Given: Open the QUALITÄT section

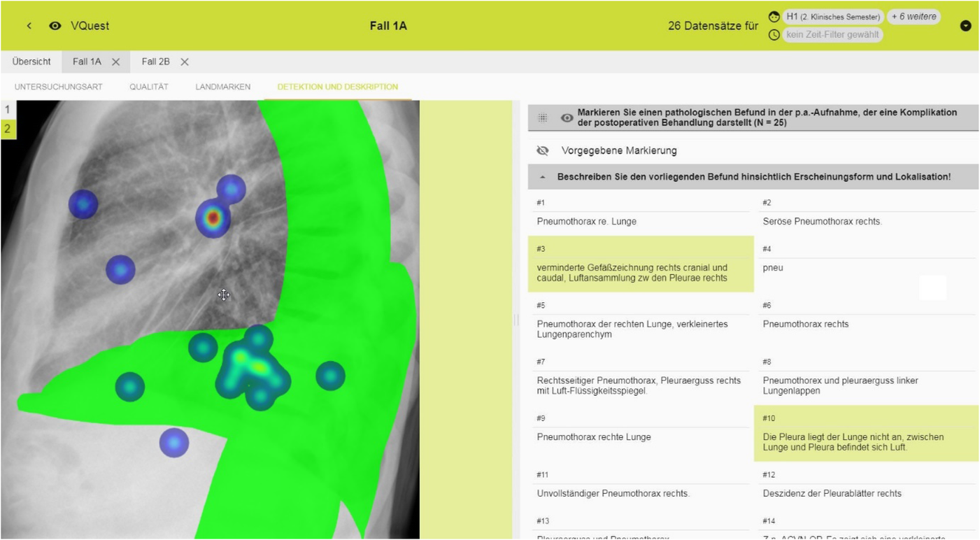Looking at the screenshot, I should point(149,87).
